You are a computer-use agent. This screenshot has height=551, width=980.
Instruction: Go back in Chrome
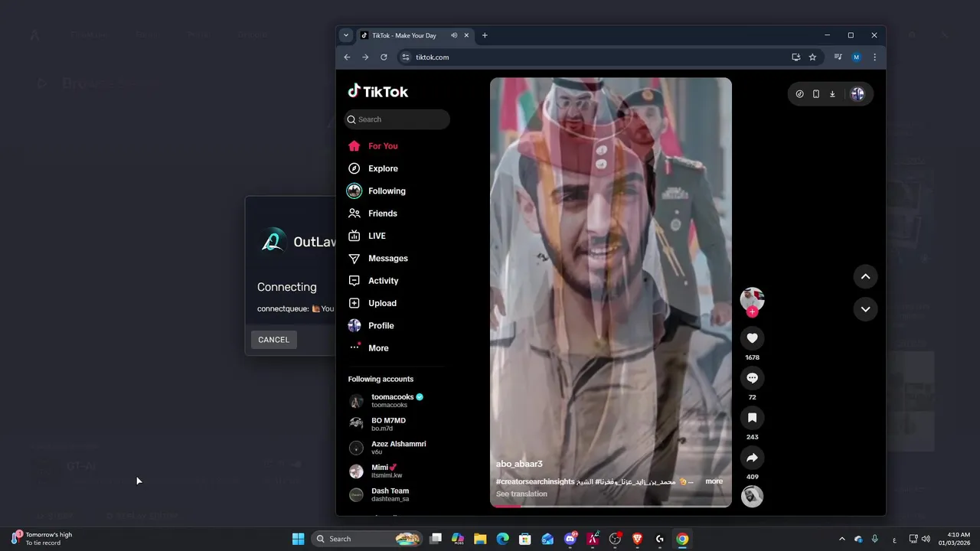coord(347,57)
